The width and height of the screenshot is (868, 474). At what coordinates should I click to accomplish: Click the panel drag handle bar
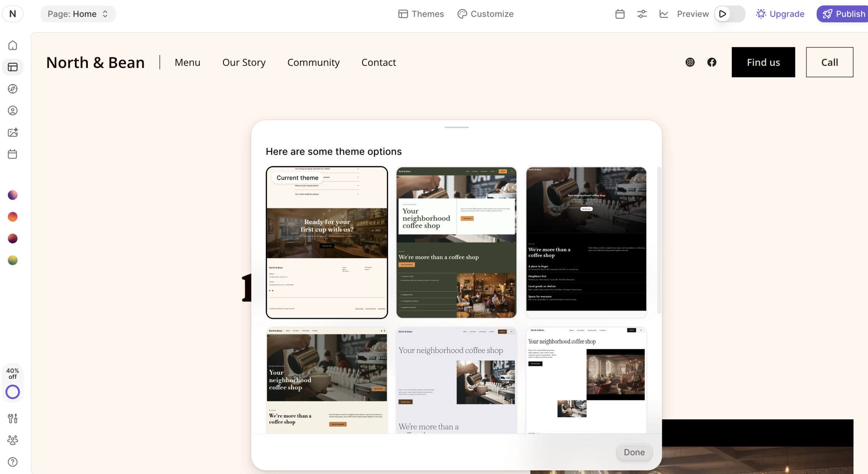[456, 127]
